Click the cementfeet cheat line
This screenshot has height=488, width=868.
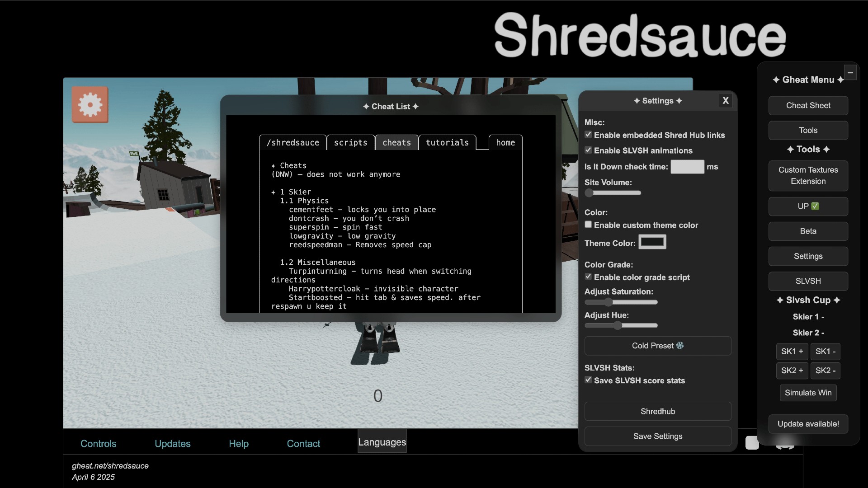(x=362, y=210)
